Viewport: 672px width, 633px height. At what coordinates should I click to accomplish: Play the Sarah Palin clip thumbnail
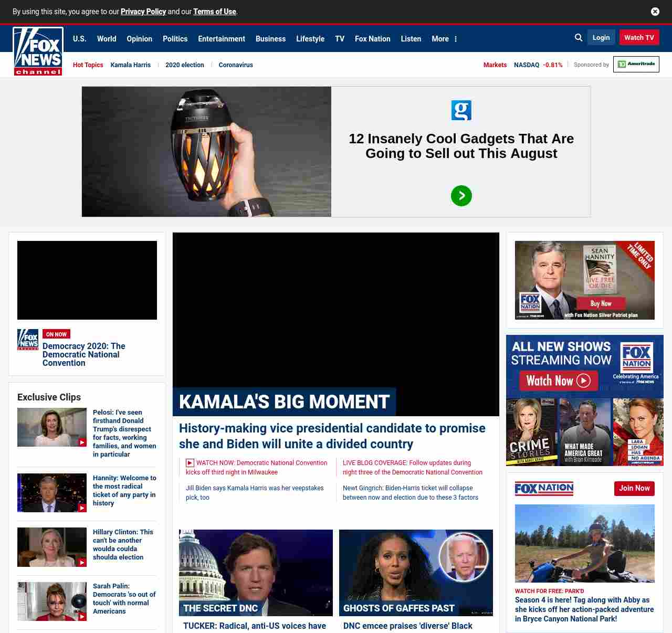coord(52,602)
